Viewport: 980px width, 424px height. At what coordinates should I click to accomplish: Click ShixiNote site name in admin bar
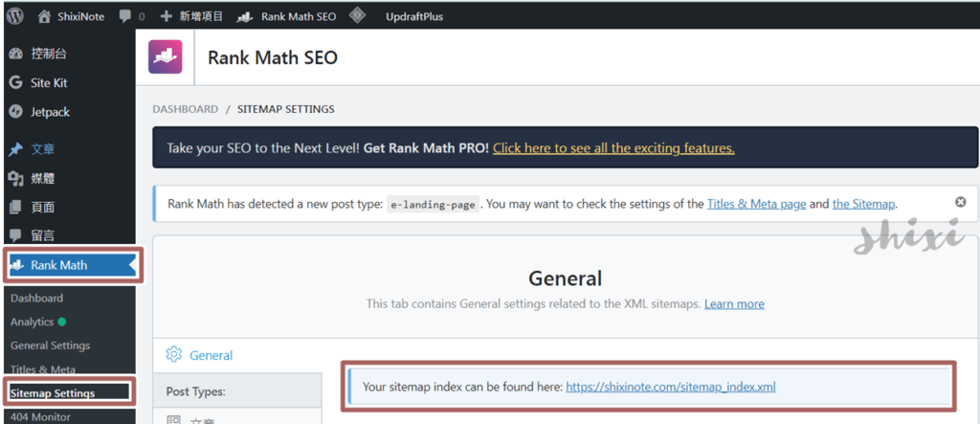(x=81, y=17)
